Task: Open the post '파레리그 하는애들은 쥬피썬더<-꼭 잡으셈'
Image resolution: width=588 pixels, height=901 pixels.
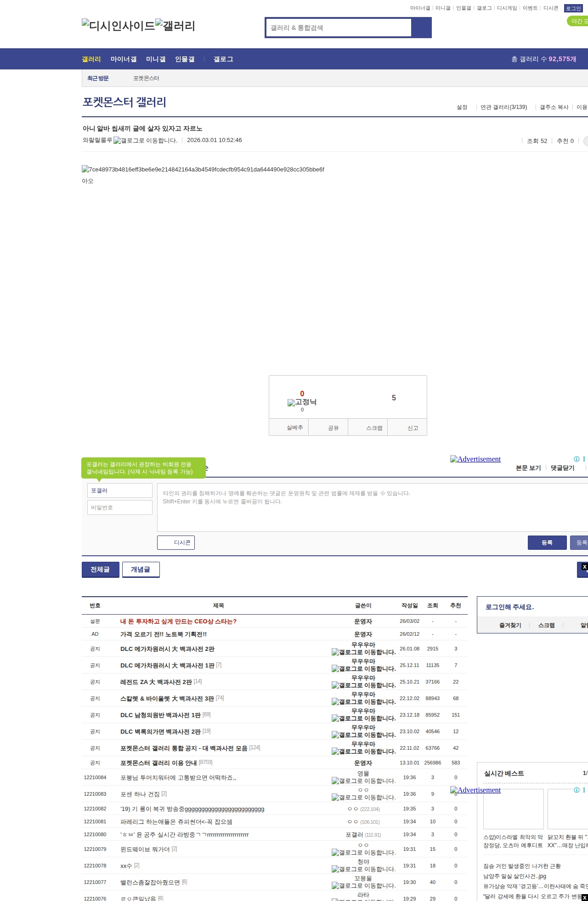Action: pyautogui.click(x=176, y=822)
